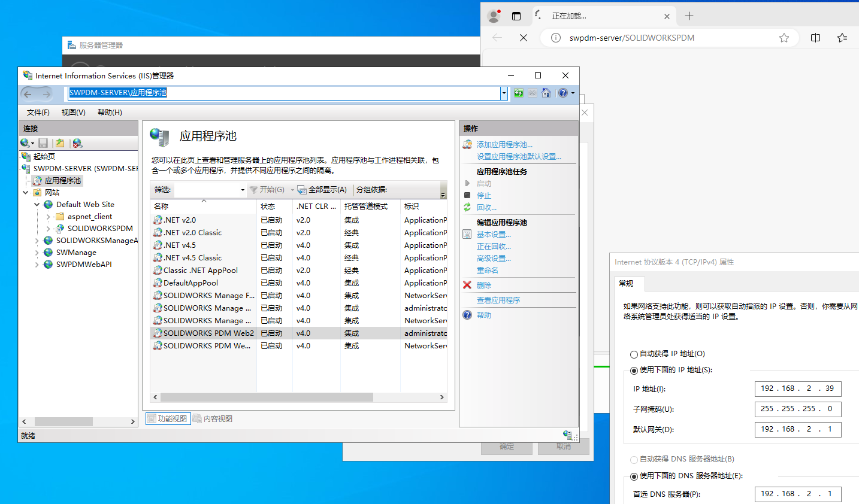The height and width of the screenshot is (504, 859).
Task: Sort by the 托管管道模式 column header
Action: 370,207
